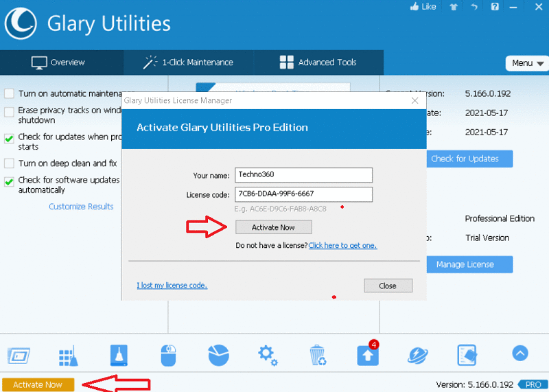Screen dimensions: 549x392
Task: Open the Process Manager gears icon
Action: pos(268,355)
